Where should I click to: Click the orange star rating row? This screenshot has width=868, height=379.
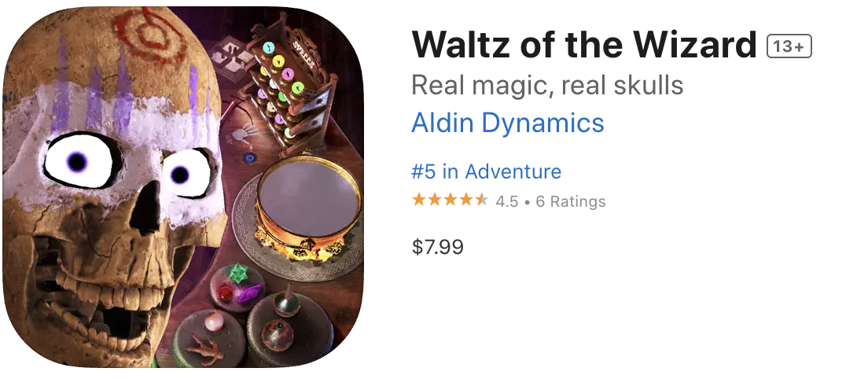pos(450,200)
